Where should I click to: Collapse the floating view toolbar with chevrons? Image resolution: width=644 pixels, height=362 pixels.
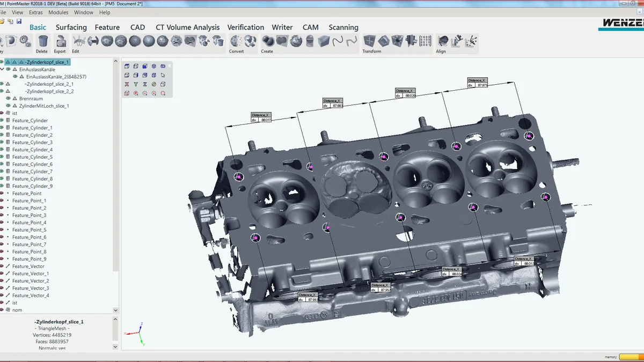pyautogui.click(x=170, y=65)
